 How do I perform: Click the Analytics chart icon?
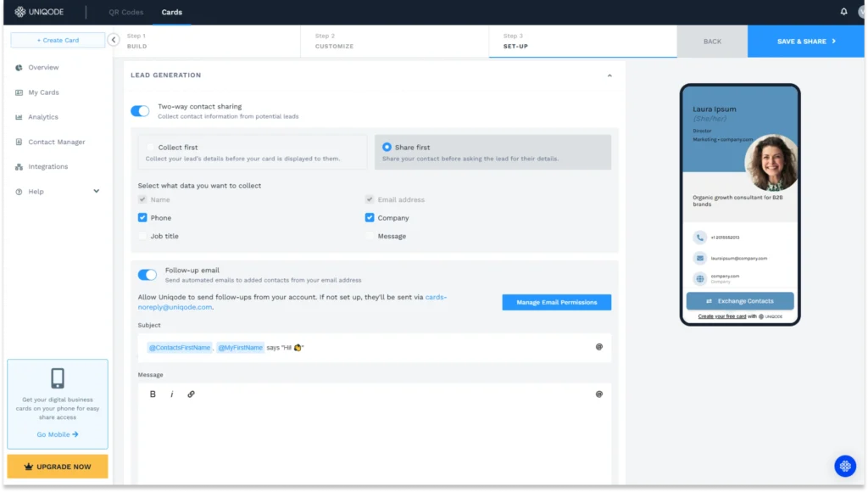click(19, 117)
